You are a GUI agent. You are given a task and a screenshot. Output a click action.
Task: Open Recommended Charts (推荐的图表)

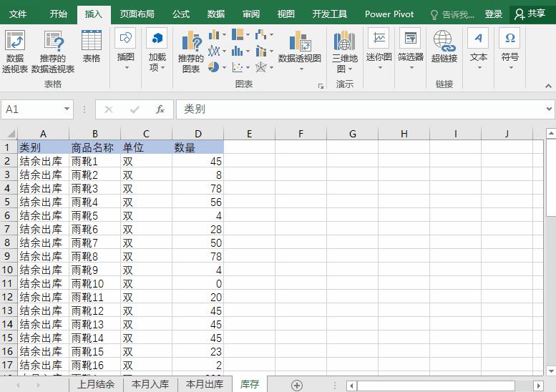pyautogui.click(x=191, y=52)
